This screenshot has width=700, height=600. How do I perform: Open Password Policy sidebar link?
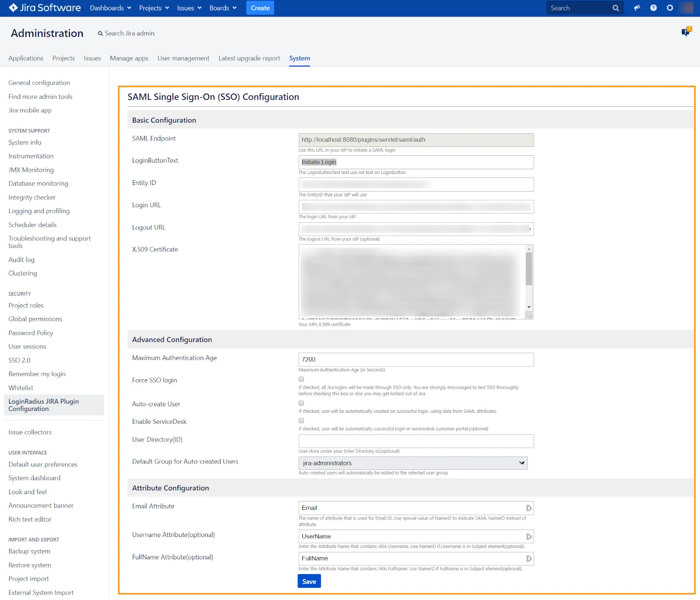click(31, 333)
